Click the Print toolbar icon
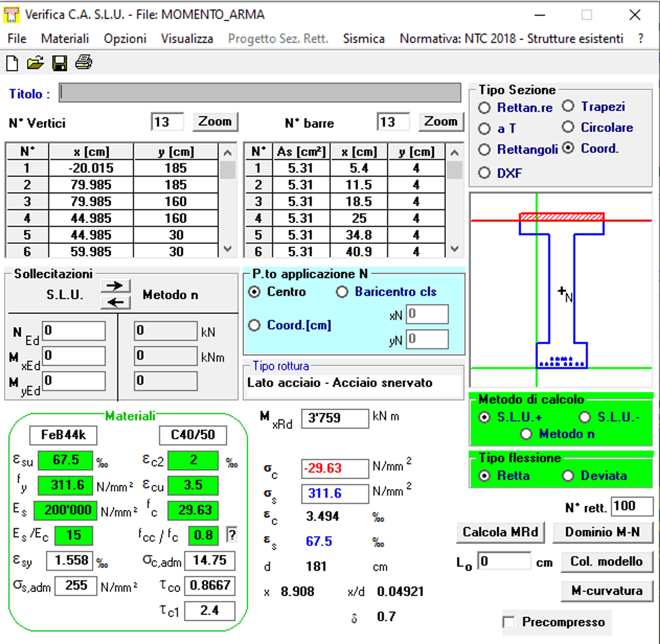The image size is (660, 644). click(x=83, y=63)
